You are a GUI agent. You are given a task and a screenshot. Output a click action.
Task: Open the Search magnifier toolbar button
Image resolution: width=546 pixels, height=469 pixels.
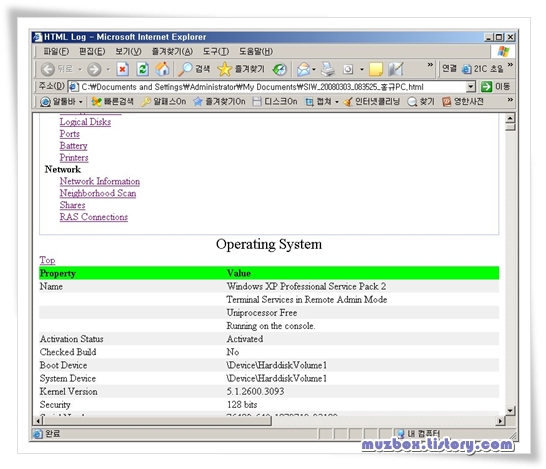193,69
